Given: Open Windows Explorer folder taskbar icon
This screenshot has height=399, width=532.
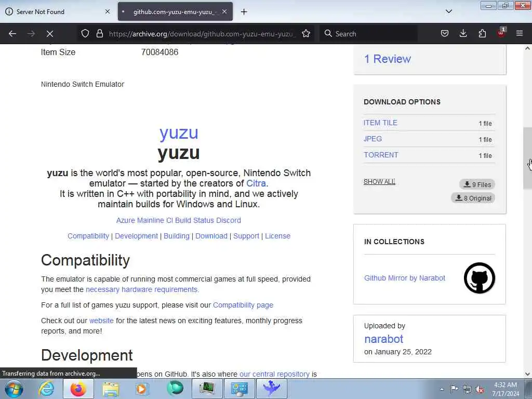Looking at the screenshot, I should click(111, 389).
